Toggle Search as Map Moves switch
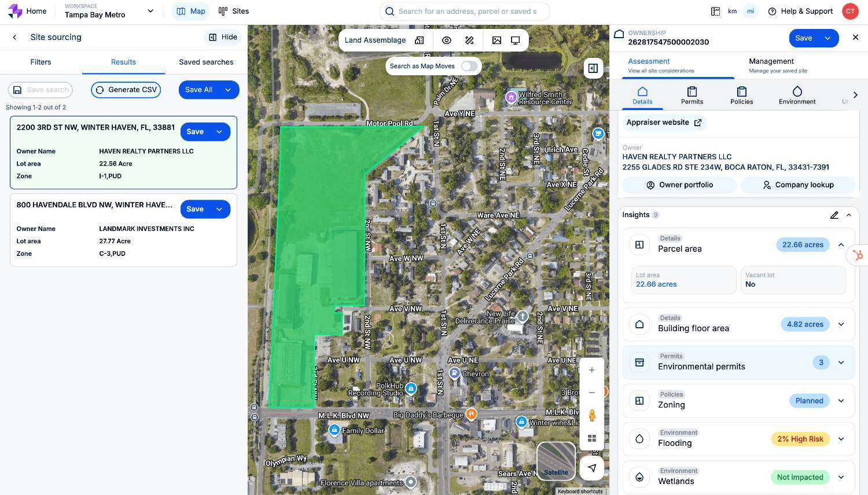The width and height of the screenshot is (868, 495). (x=469, y=66)
